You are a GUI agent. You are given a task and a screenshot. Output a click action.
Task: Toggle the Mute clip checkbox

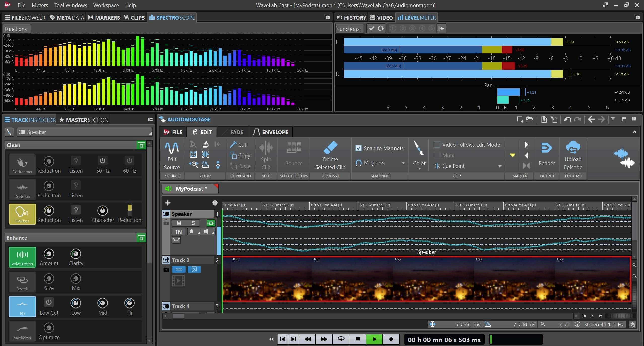pos(437,155)
